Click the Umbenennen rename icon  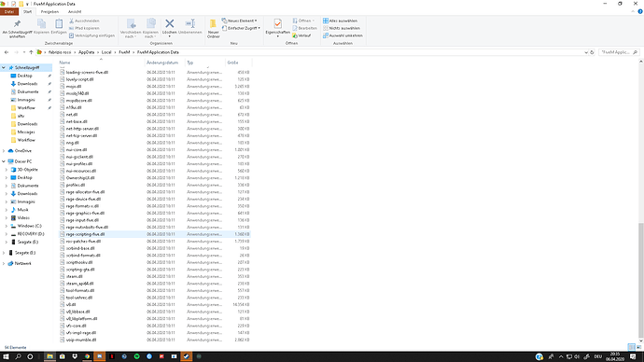click(x=189, y=24)
